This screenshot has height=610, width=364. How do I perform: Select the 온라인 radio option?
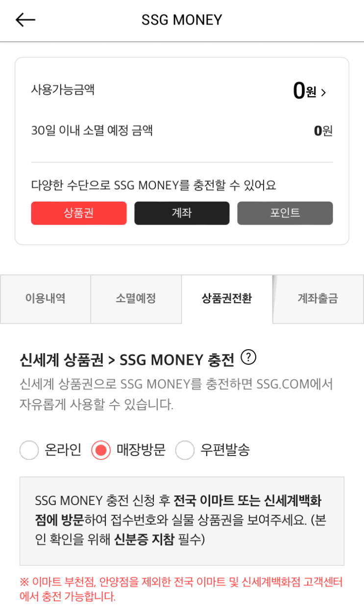click(x=29, y=450)
